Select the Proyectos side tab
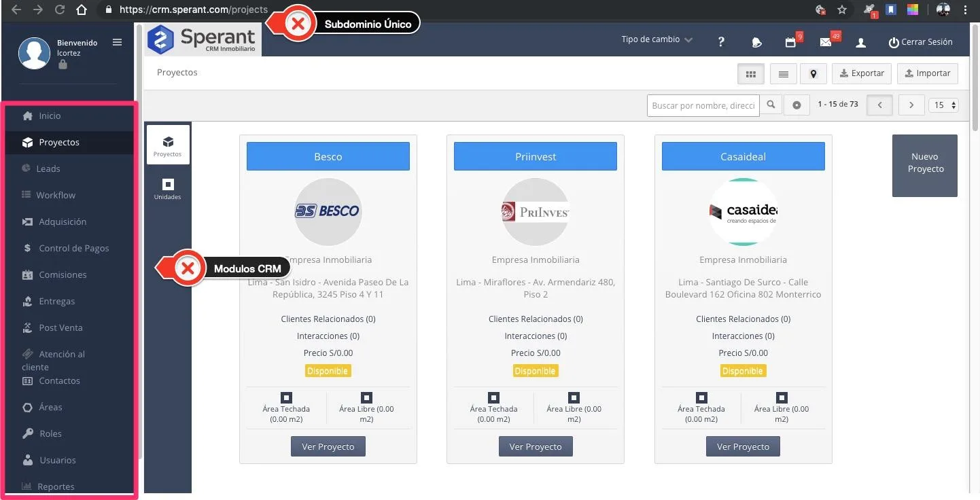This screenshot has width=980, height=500. click(168, 145)
